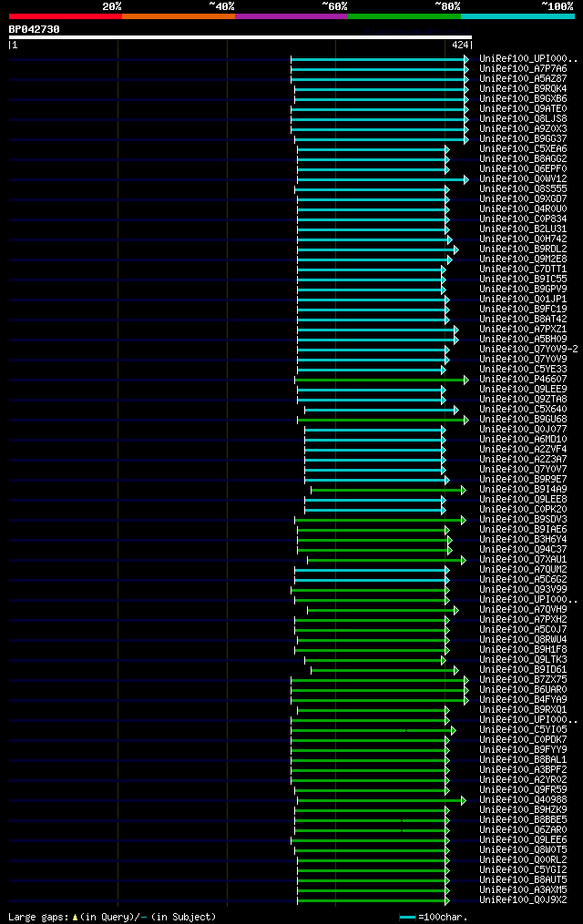Click the green ~80% identity legend segment

click(x=404, y=16)
